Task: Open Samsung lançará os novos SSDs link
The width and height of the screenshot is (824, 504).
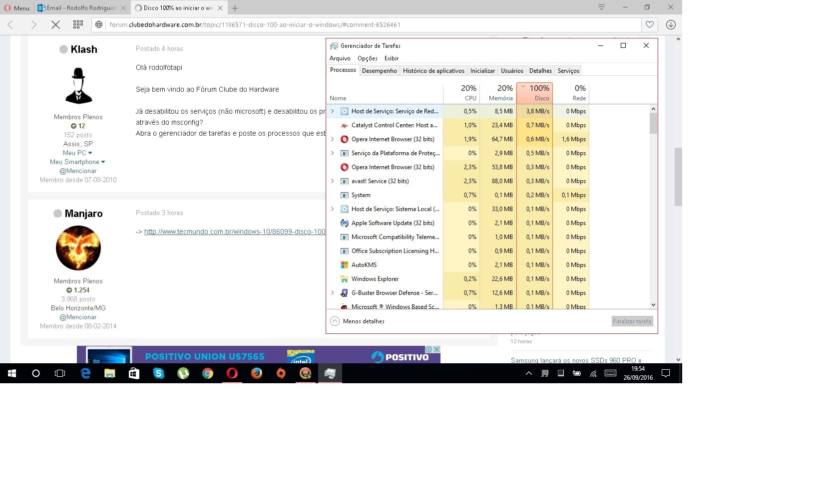Action: (576, 360)
